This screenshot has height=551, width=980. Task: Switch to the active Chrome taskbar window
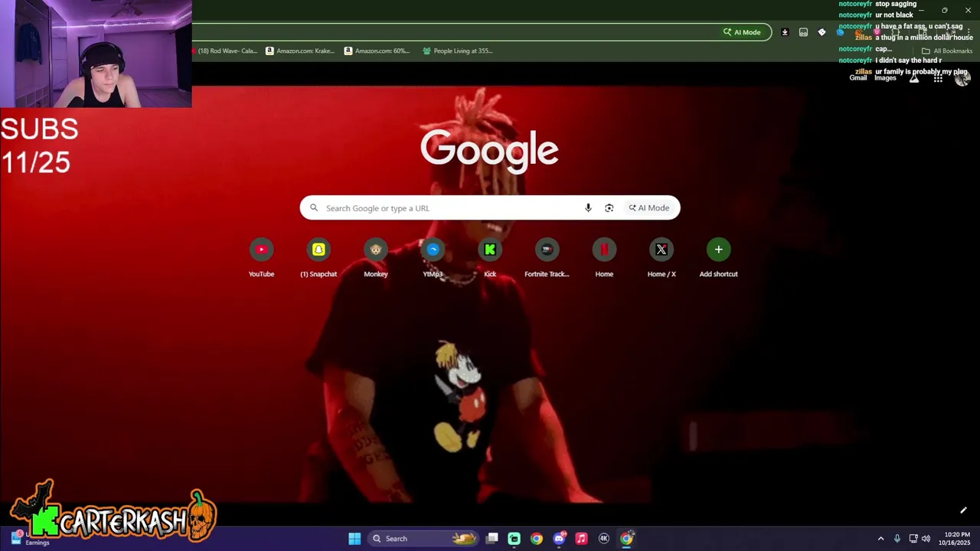(x=626, y=539)
